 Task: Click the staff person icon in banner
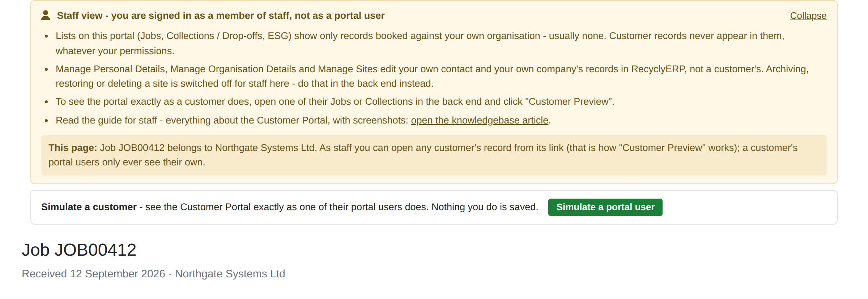pos(46,16)
